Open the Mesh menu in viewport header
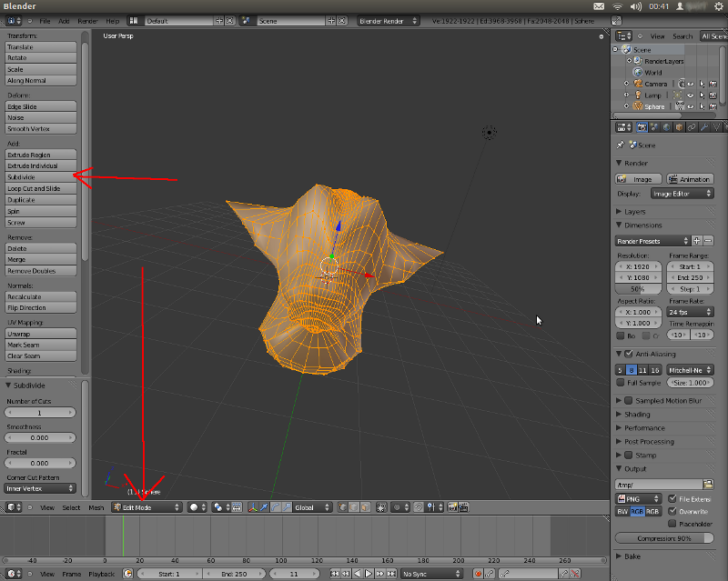 click(x=96, y=507)
